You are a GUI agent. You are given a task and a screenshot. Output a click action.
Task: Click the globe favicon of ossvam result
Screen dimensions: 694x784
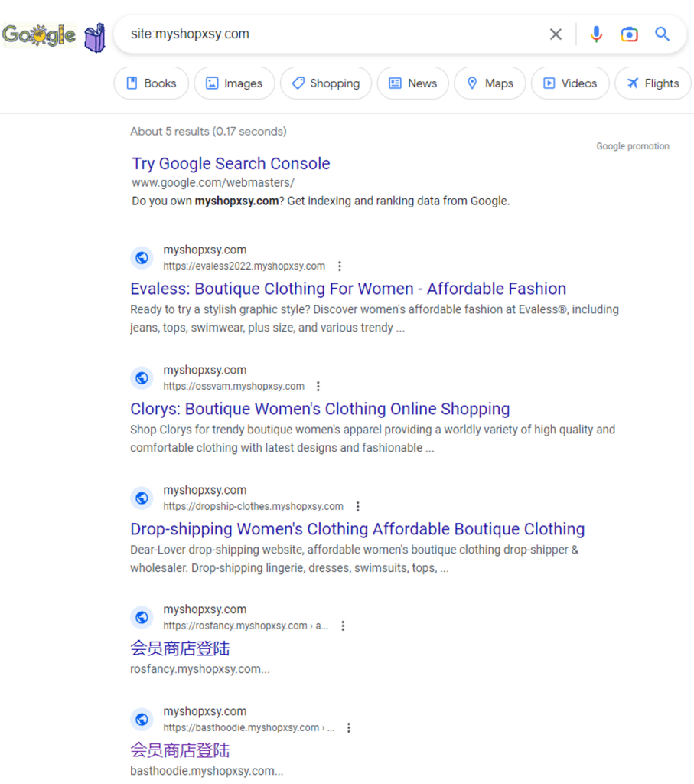click(142, 377)
